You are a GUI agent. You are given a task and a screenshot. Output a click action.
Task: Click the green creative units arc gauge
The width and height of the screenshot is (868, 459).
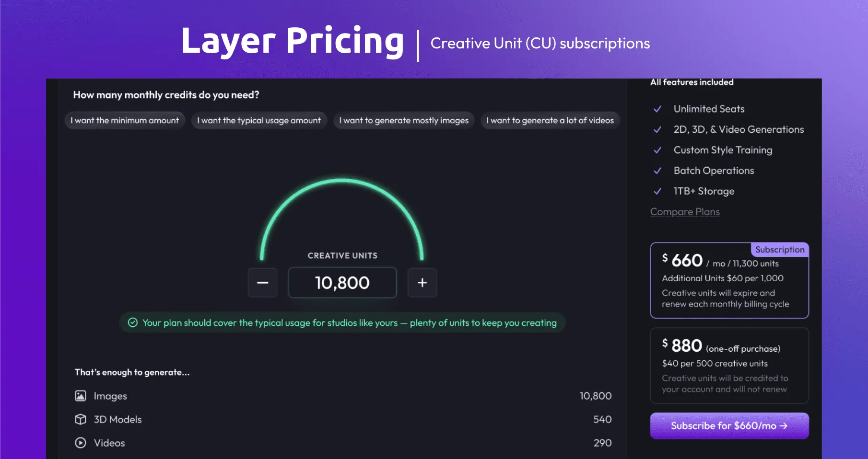coord(342,181)
